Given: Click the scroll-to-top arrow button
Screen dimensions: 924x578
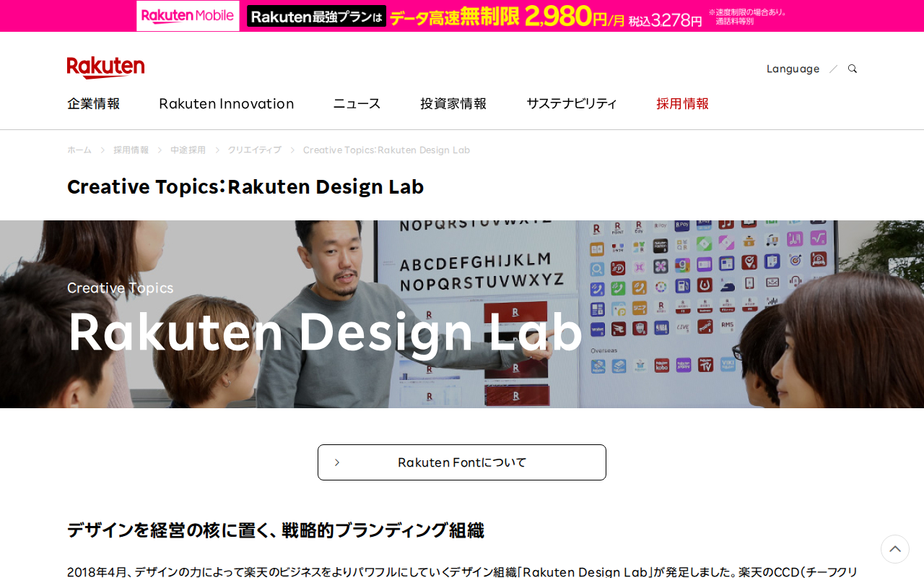Looking at the screenshot, I should click(895, 549).
